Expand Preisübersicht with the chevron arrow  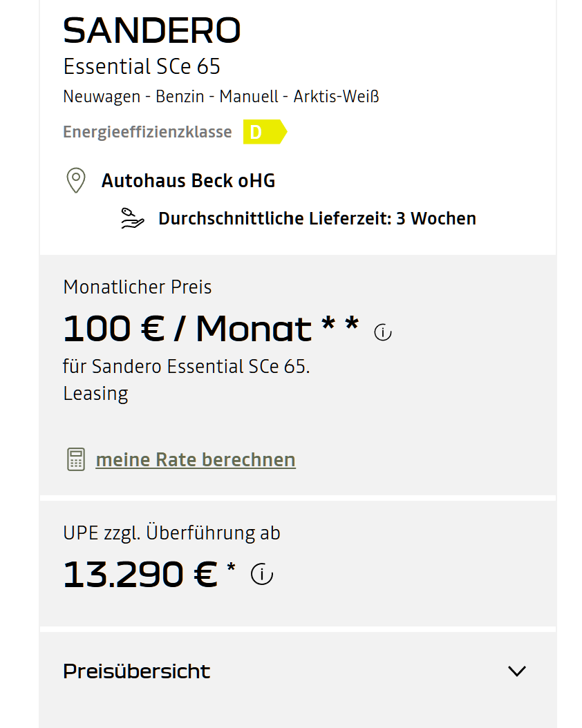pyautogui.click(x=516, y=671)
